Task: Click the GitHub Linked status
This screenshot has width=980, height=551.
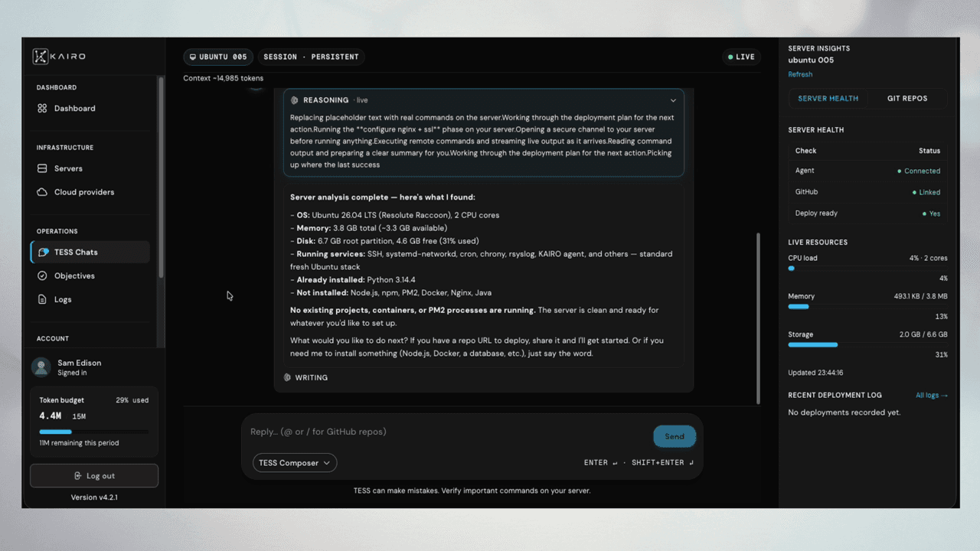Action: (926, 192)
